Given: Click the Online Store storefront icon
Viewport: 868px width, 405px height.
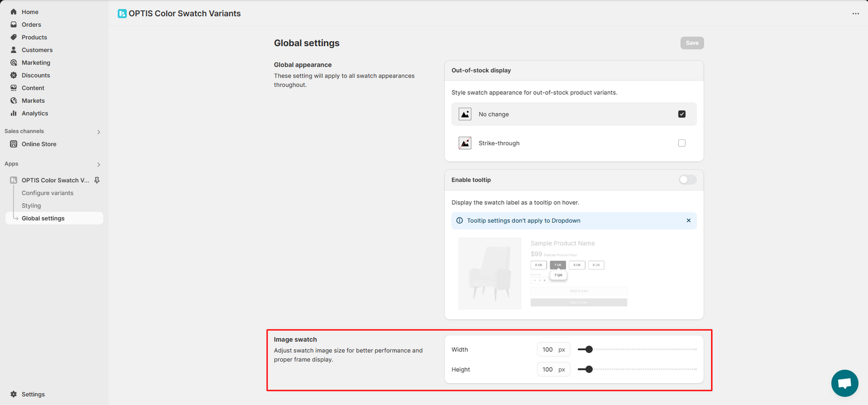Looking at the screenshot, I should 14,144.
